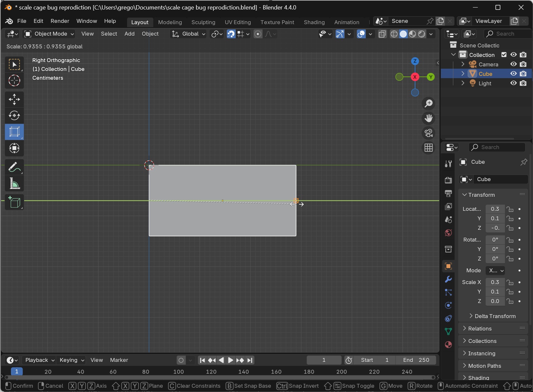Uncheck the Collection exclude checkbox

[504, 55]
